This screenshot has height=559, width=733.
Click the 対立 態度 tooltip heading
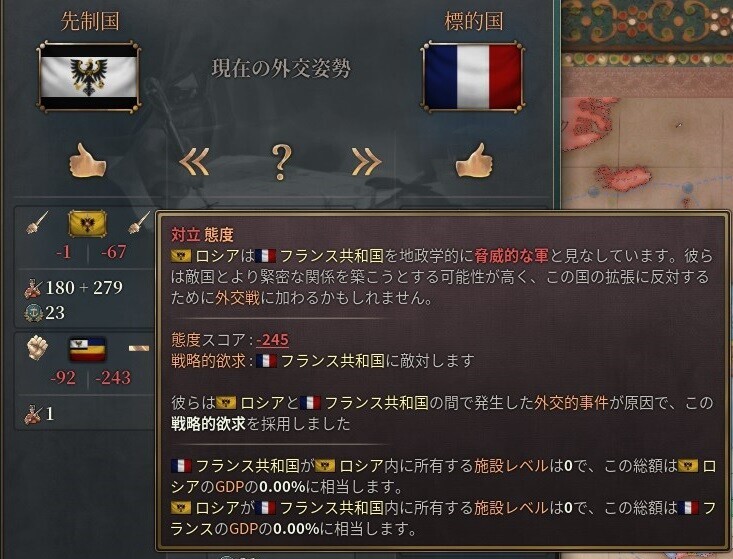[202, 235]
